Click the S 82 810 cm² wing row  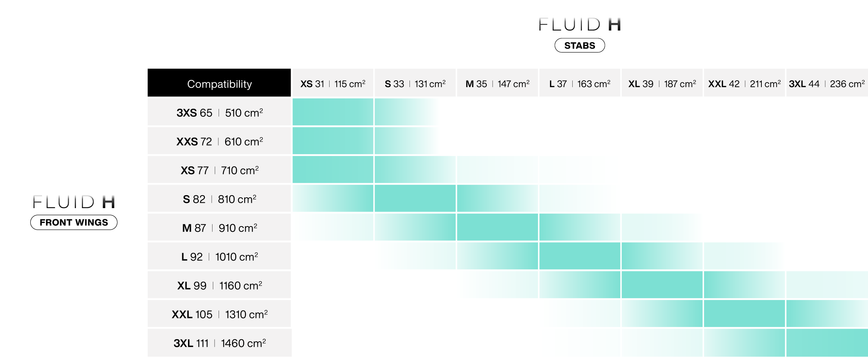(219, 198)
